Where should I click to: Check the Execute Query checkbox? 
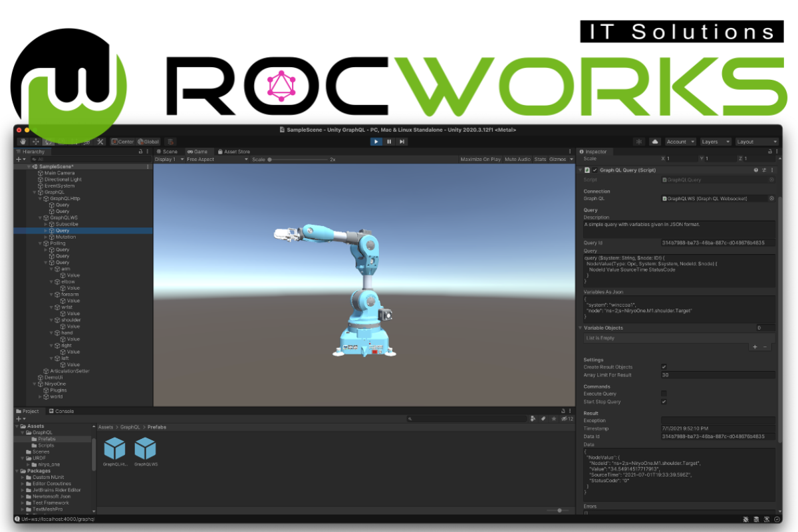coord(664,394)
